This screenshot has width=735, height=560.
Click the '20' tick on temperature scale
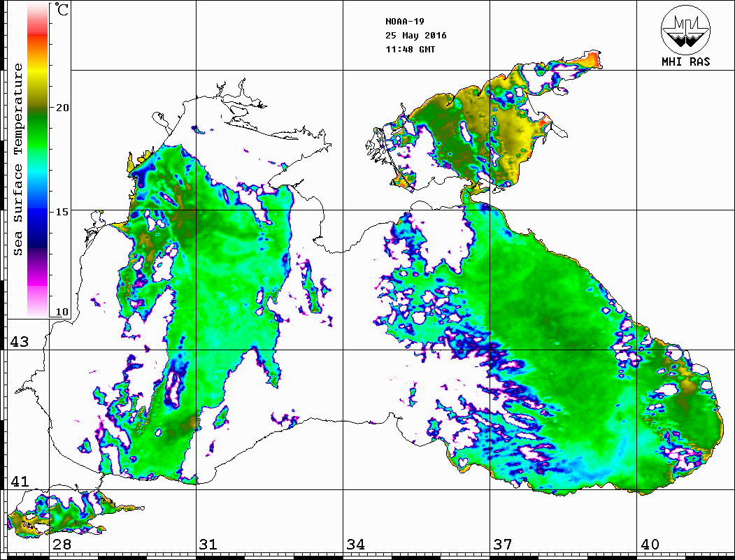tap(62, 108)
